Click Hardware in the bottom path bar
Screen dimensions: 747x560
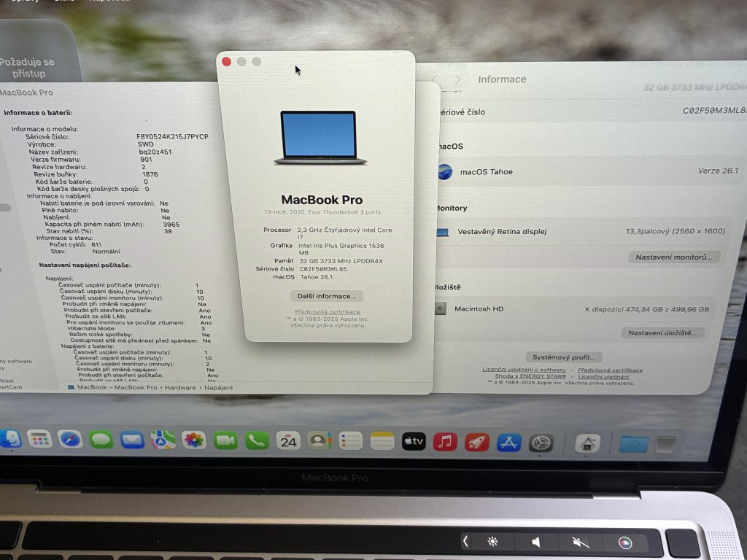[180, 388]
